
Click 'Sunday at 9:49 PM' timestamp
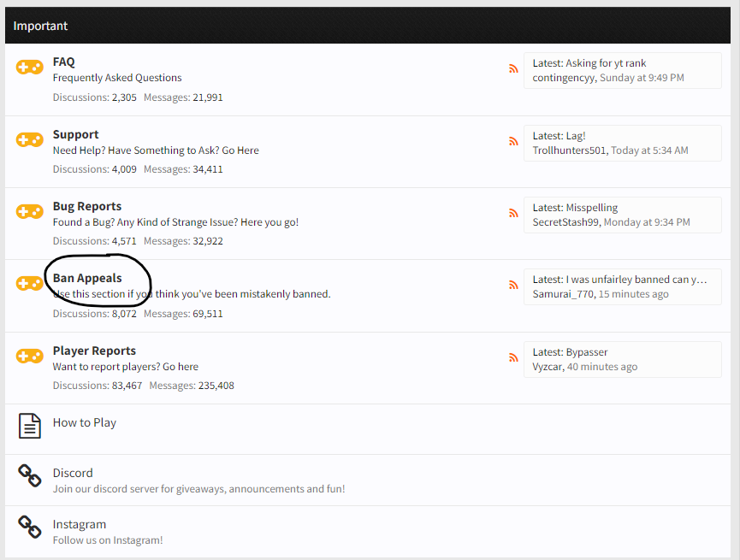pos(642,78)
